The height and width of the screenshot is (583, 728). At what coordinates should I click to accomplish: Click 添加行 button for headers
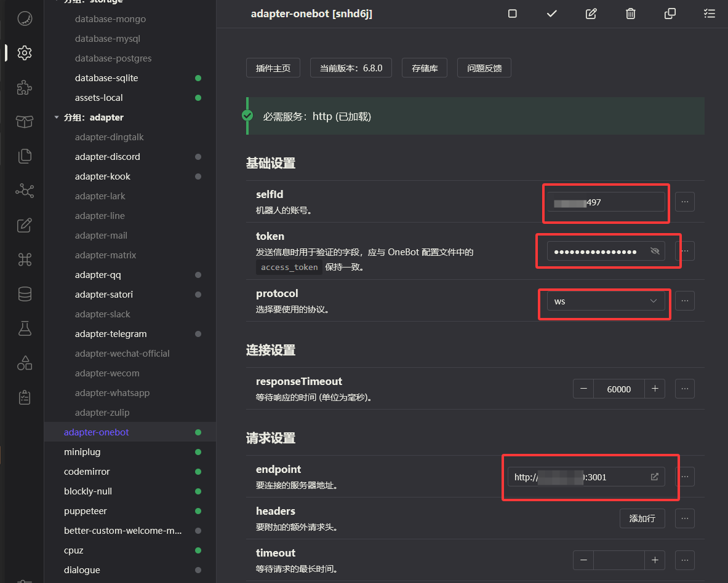642,518
